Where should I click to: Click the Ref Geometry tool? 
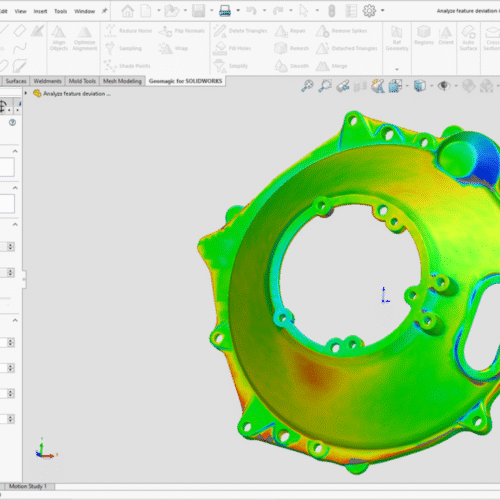coord(397,38)
